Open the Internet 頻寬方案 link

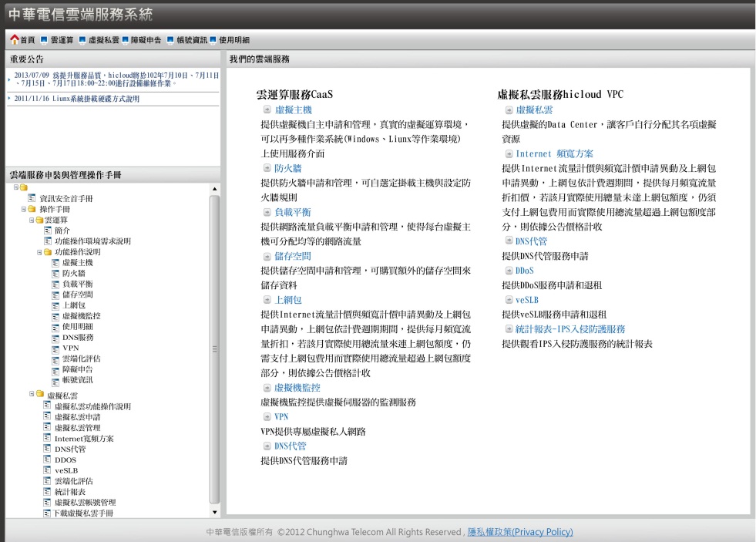click(554, 154)
